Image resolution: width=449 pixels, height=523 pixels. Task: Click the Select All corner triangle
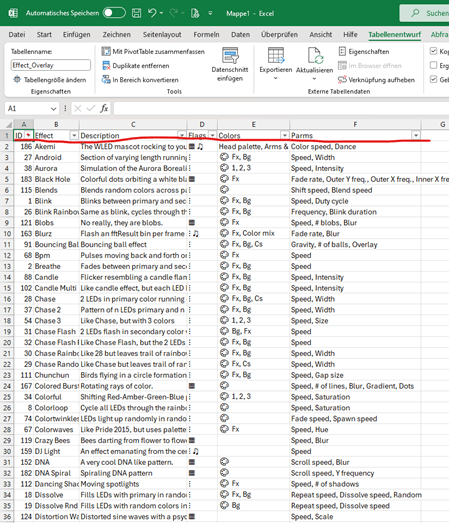coord(9,125)
